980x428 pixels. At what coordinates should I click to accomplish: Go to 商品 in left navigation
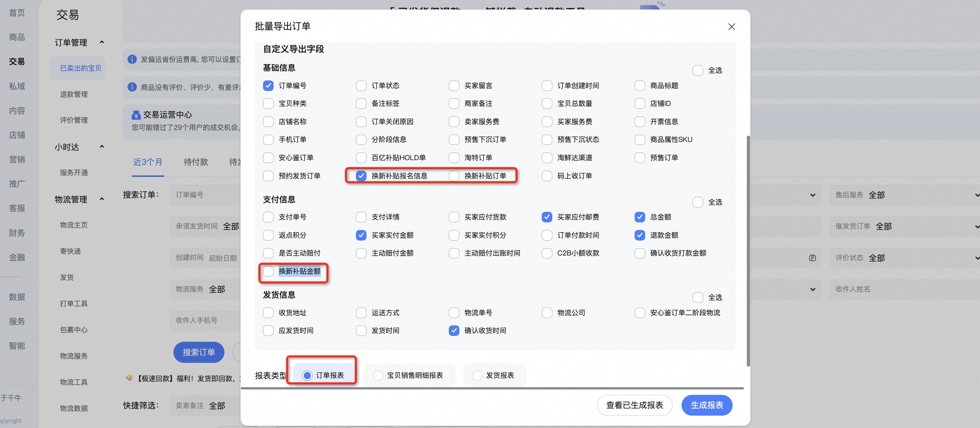(x=17, y=37)
